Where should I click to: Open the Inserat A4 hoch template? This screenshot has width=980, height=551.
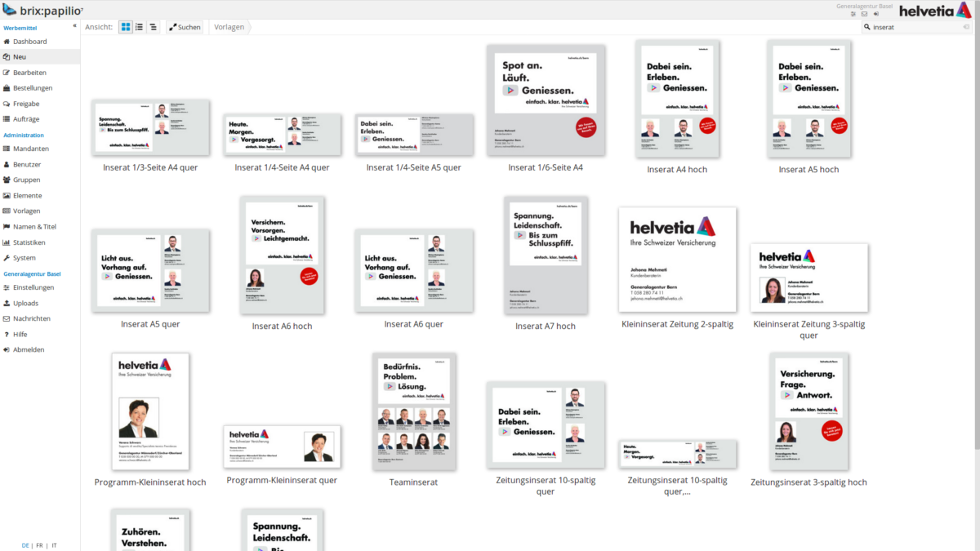click(x=677, y=99)
